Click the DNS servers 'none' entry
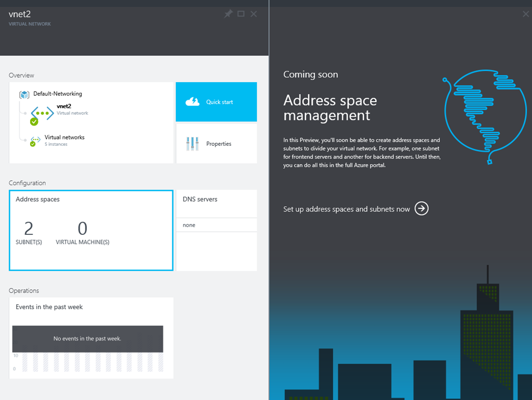This screenshot has height=400, width=532. click(x=216, y=225)
